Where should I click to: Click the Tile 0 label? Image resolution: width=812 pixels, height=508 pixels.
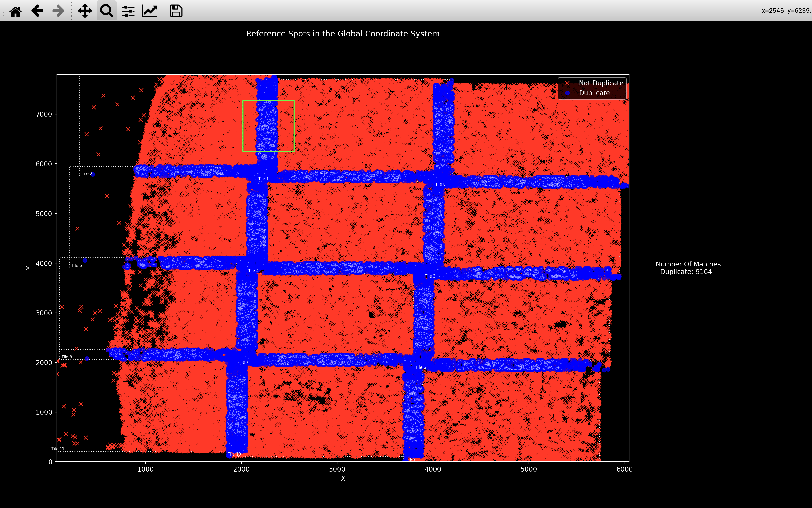(440, 184)
